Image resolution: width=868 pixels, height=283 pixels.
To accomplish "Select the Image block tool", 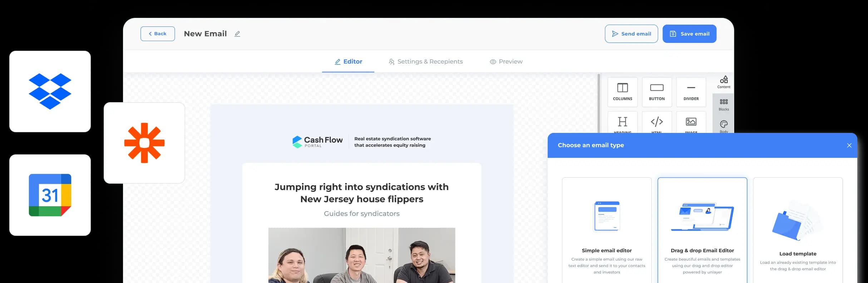I will pos(691,122).
